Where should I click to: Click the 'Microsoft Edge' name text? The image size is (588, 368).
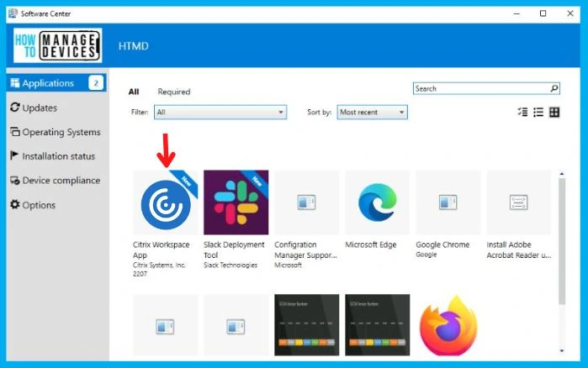(x=371, y=244)
